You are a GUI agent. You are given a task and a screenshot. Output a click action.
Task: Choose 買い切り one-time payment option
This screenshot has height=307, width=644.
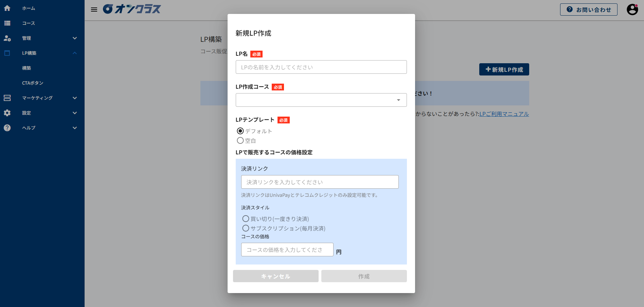point(246,219)
